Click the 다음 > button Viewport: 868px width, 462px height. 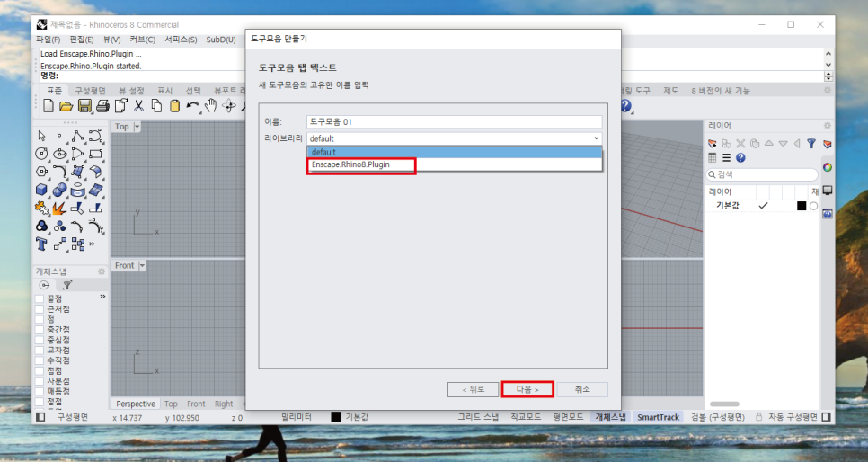(x=527, y=389)
